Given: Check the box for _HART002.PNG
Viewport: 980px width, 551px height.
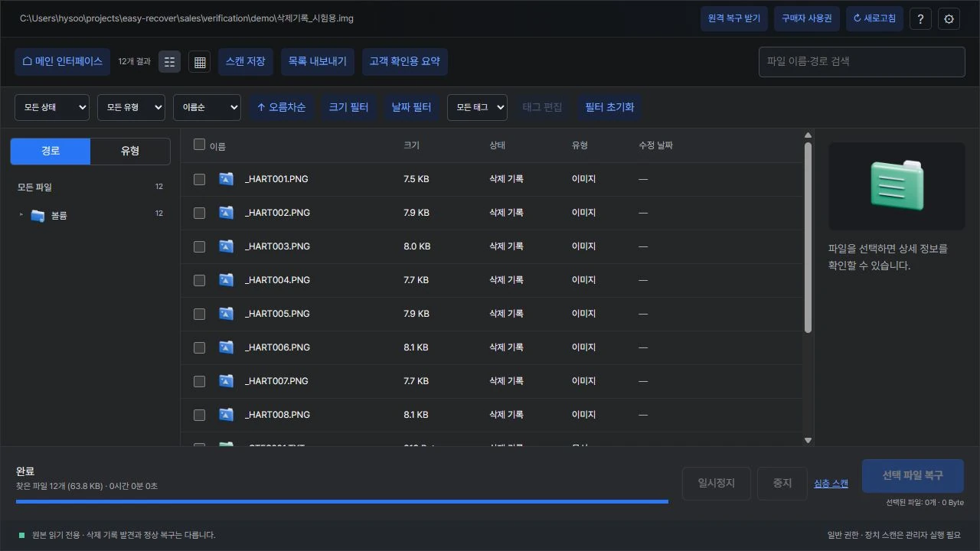Looking at the screenshot, I should click(x=199, y=213).
